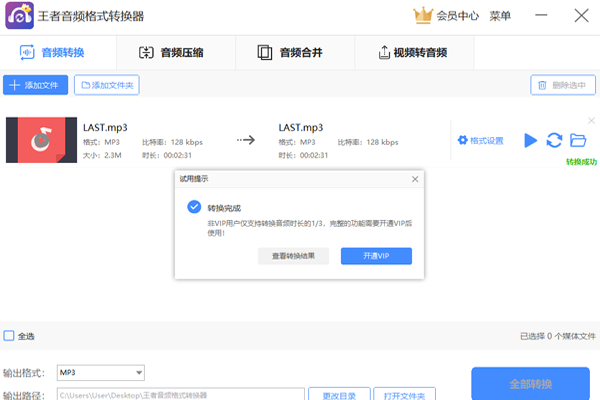Click the crown member center icon
Image resolution: width=600 pixels, height=400 pixels.
click(x=424, y=15)
